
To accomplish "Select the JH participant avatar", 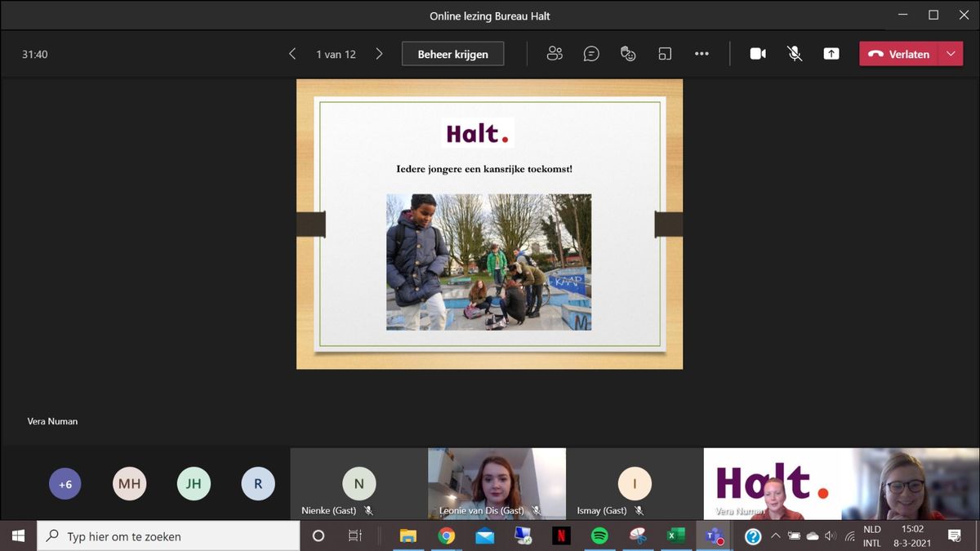I will (194, 483).
